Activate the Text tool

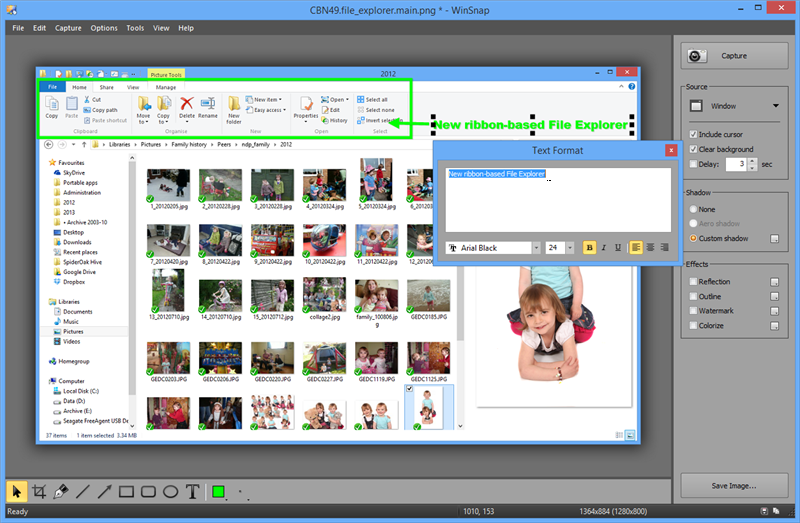tap(192, 492)
